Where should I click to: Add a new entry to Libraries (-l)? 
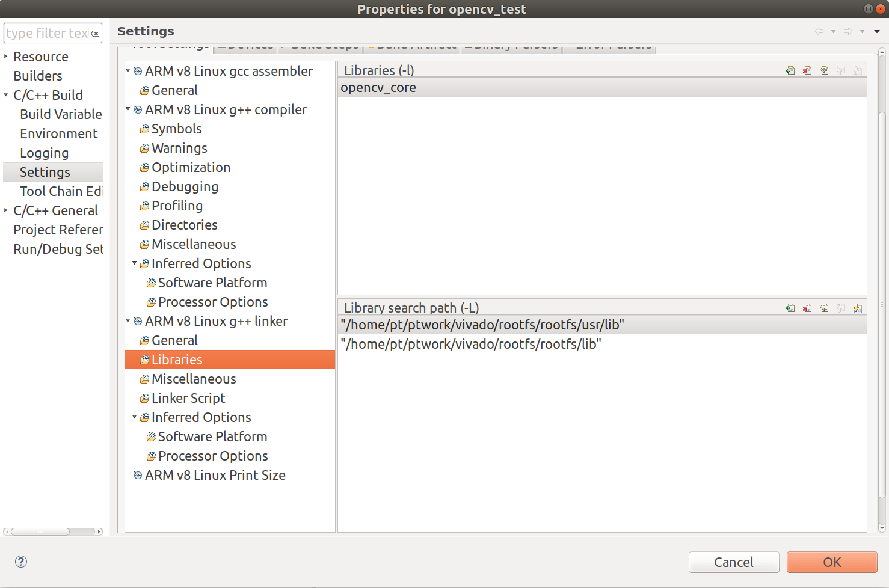(x=790, y=70)
